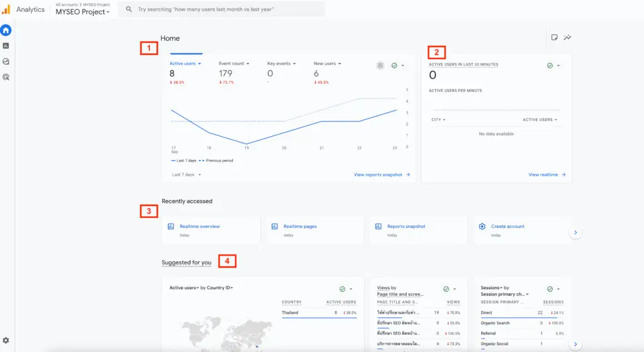The image size is (644, 352).
Task: Click the Organic Social row
Action: pyautogui.click(x=522, y=344)
